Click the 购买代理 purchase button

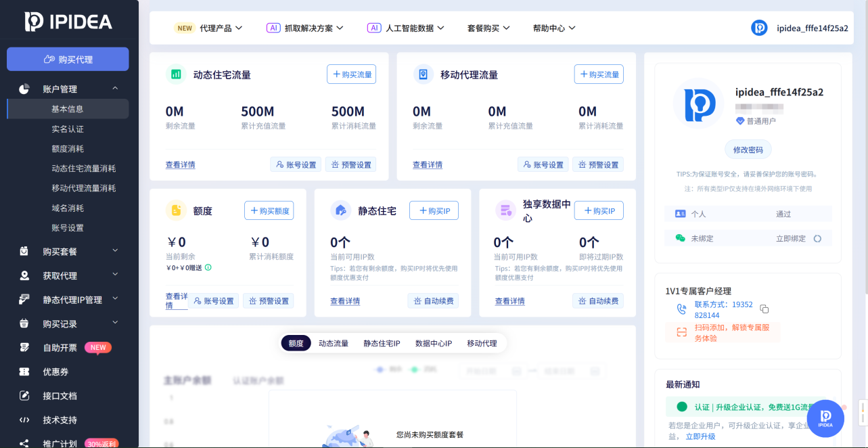click(68, 59)
